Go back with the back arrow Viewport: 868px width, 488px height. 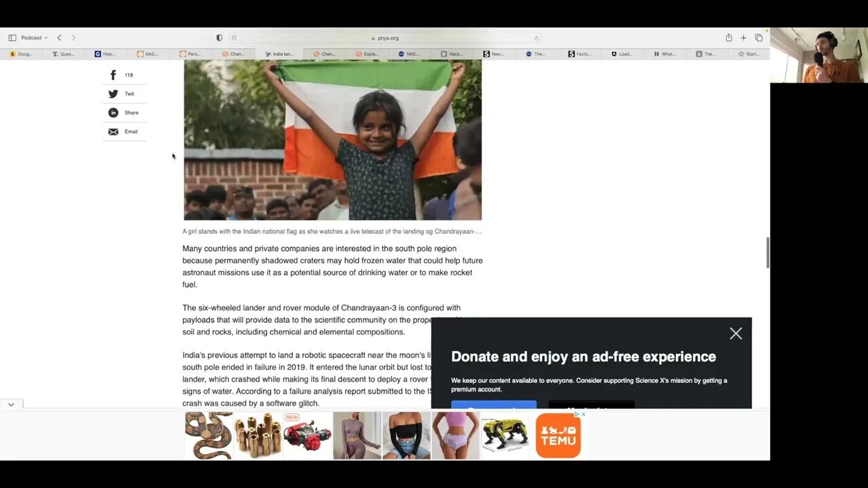59,38
